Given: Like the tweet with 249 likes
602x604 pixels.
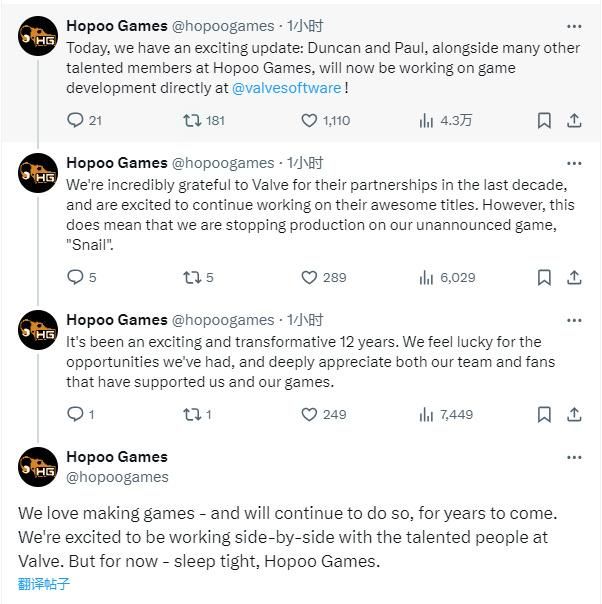Looking at the screenshot, I should point(310,414).
